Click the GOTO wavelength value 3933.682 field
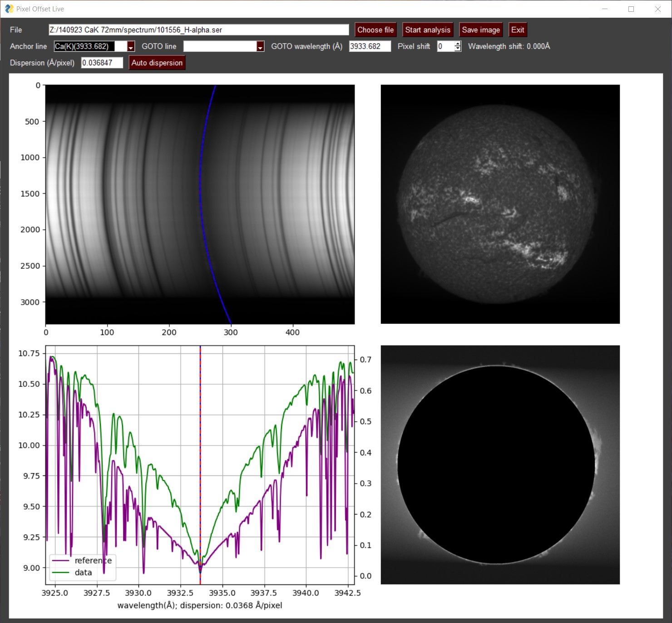 (370, 46)
